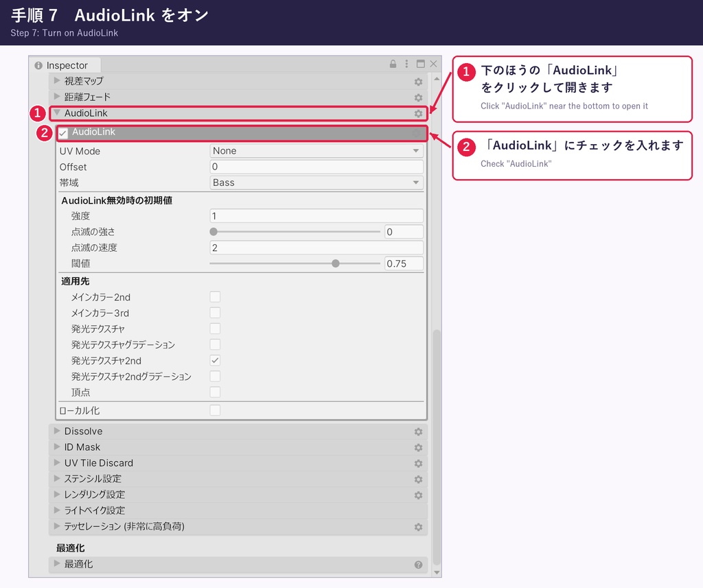703x588 pixels.
Task: Expand the 距離フェード section
Action: (57, 96)
